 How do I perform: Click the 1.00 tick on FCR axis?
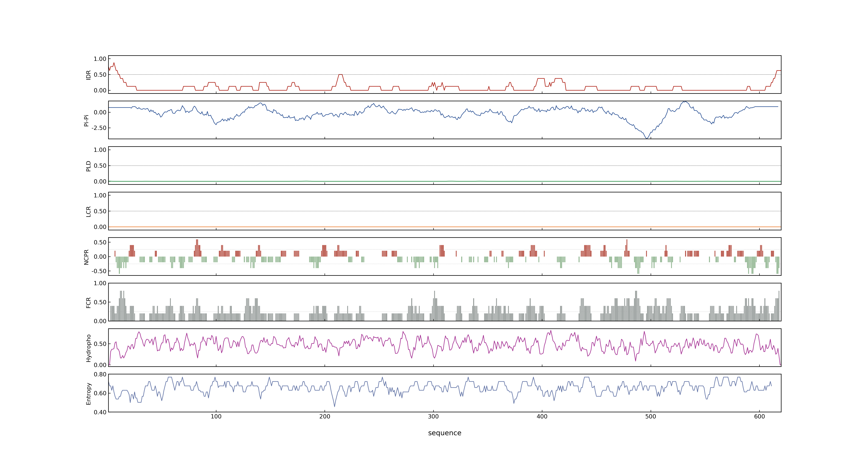point(100,283)
